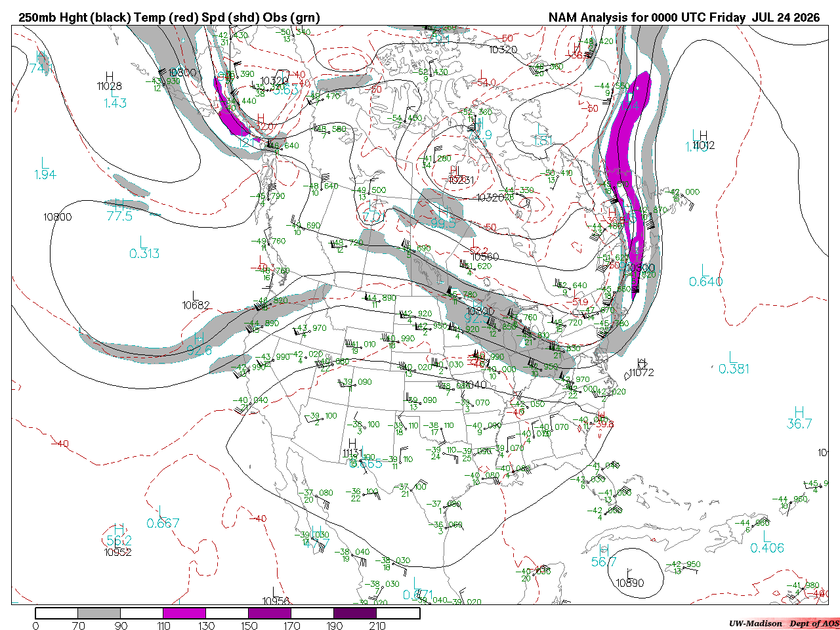Click the magenta 110-130 legend swatch

pyautogui.click(x=184, y=614)
